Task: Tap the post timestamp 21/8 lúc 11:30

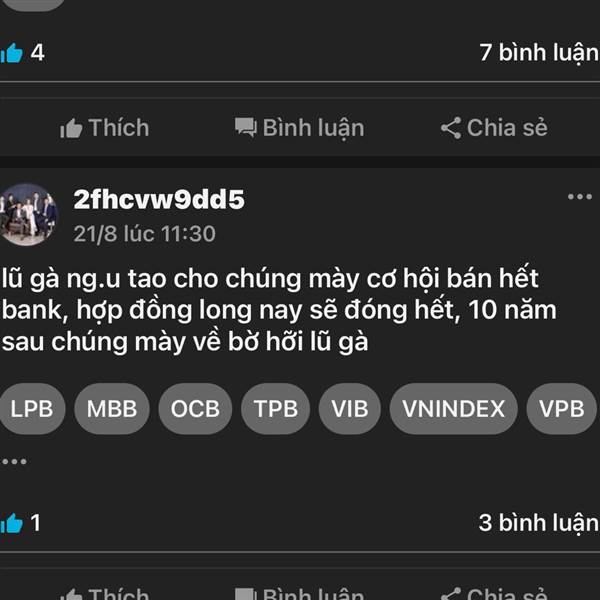Action: click(144, 233)
